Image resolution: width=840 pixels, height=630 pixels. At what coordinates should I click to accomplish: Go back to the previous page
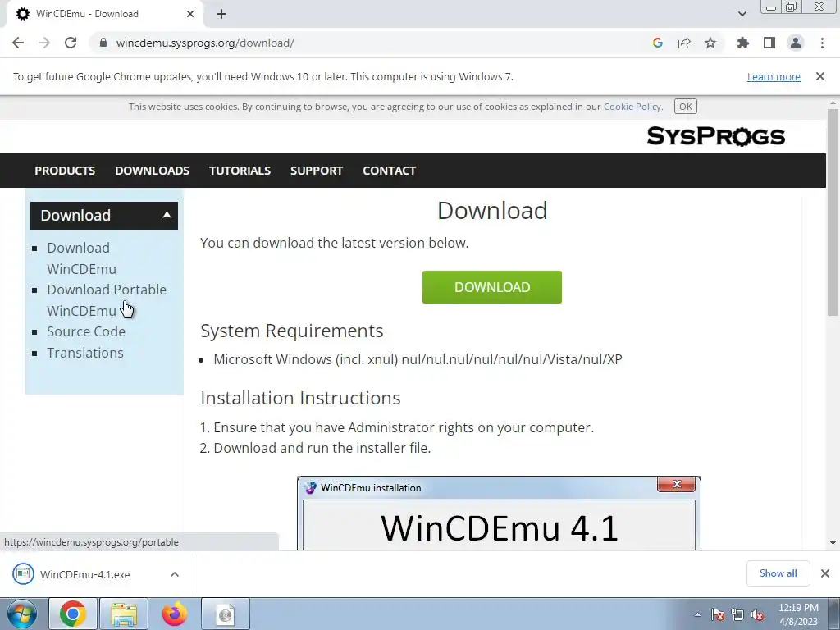[x=18, y=43]
